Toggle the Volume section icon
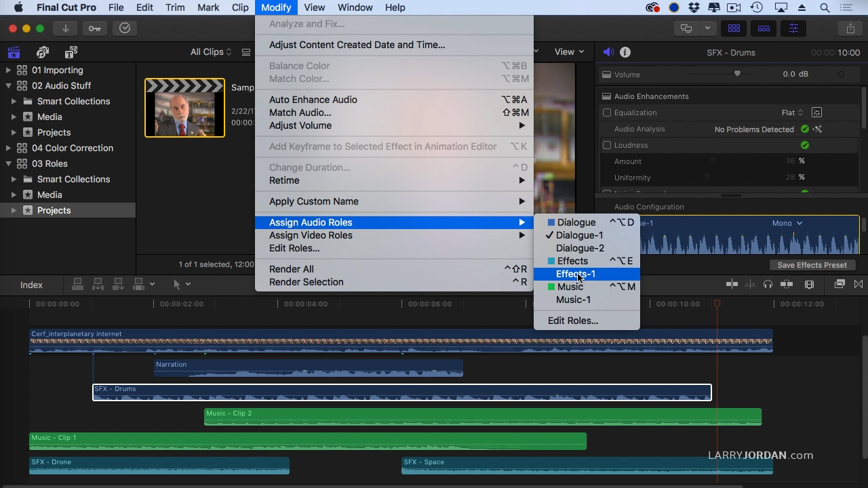Viewport: 868px width, 488px height. click(607, 75)
